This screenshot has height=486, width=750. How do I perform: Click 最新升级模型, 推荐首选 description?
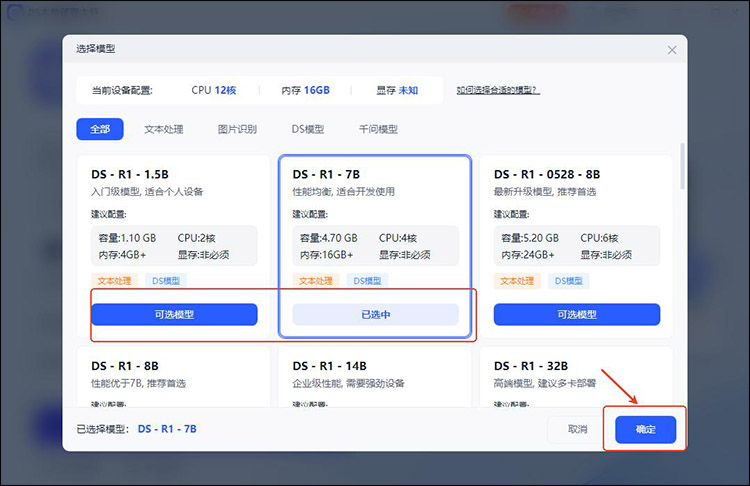pyautogui.click(x=545, y=192)
